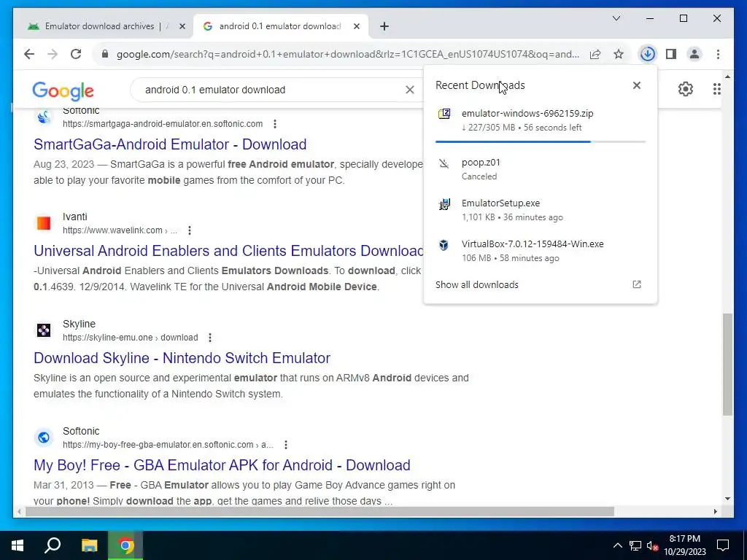
Task: Open Google quick settings via the gear icon
Action: (x=685, y=88)
